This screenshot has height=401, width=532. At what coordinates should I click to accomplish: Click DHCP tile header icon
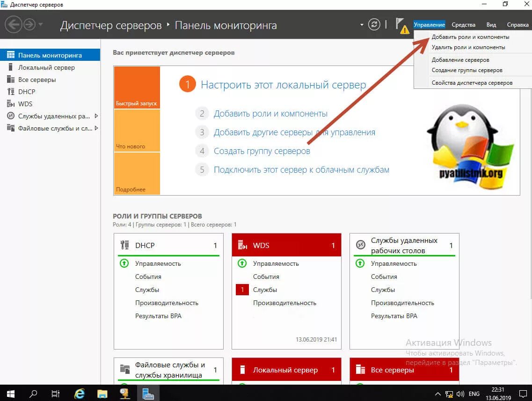pyautogui.click(x=124, y=245)
